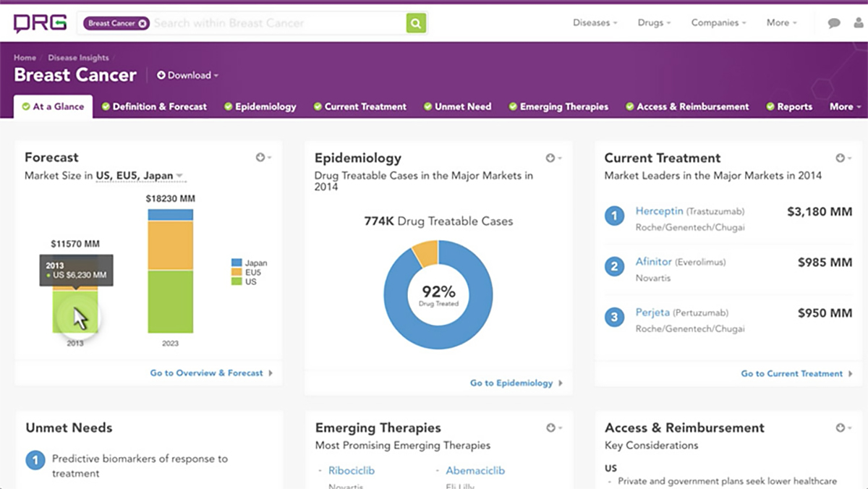Open the Herceptin drug link

coord(659,211)
